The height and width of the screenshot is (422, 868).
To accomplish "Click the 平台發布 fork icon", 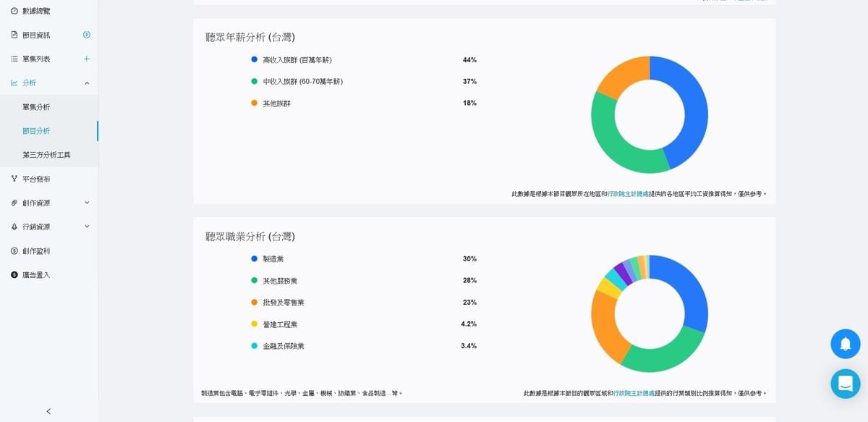I will (14, 179).
